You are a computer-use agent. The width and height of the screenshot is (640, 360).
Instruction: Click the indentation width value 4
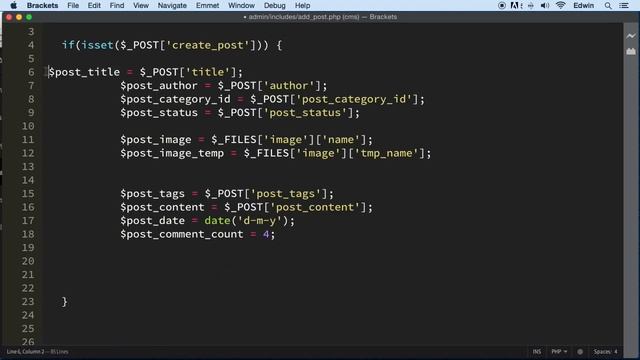pyautogui.click(x=616, y=351)
